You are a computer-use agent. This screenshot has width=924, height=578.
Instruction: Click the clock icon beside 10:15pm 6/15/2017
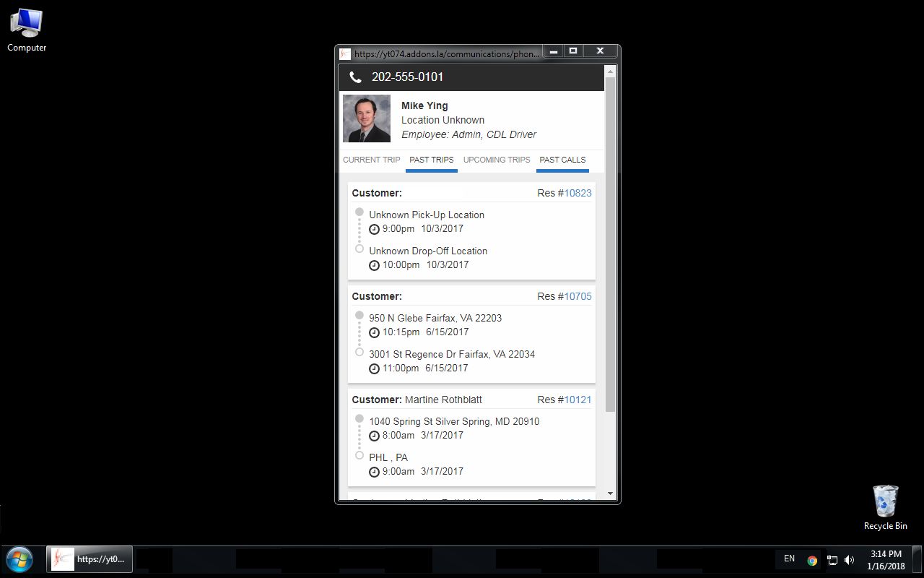(374, 332)
